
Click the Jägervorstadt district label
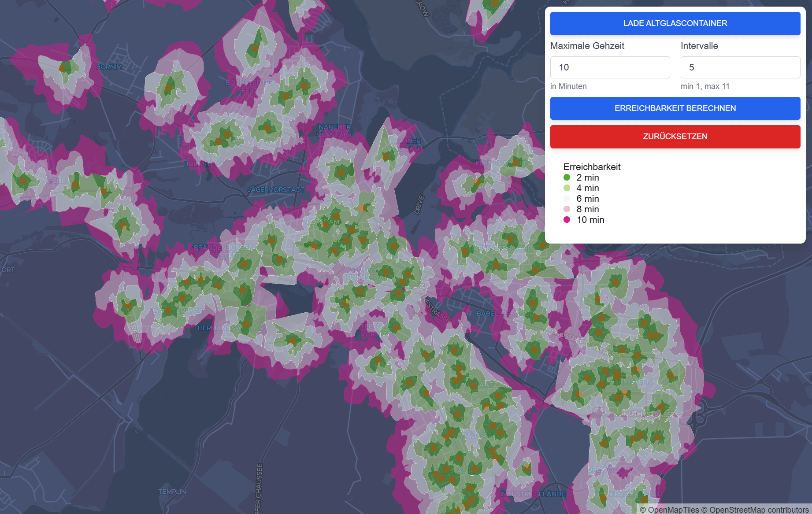(x=276, y=190)
